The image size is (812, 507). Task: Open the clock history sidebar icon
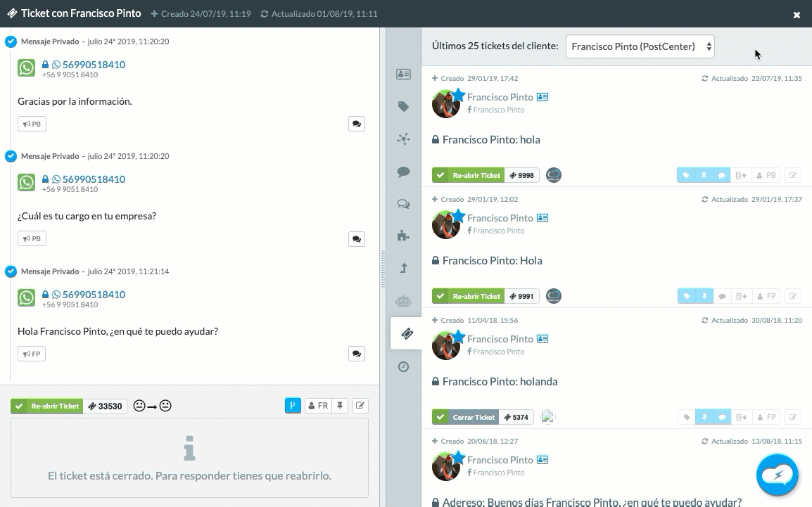click(403, 367)
